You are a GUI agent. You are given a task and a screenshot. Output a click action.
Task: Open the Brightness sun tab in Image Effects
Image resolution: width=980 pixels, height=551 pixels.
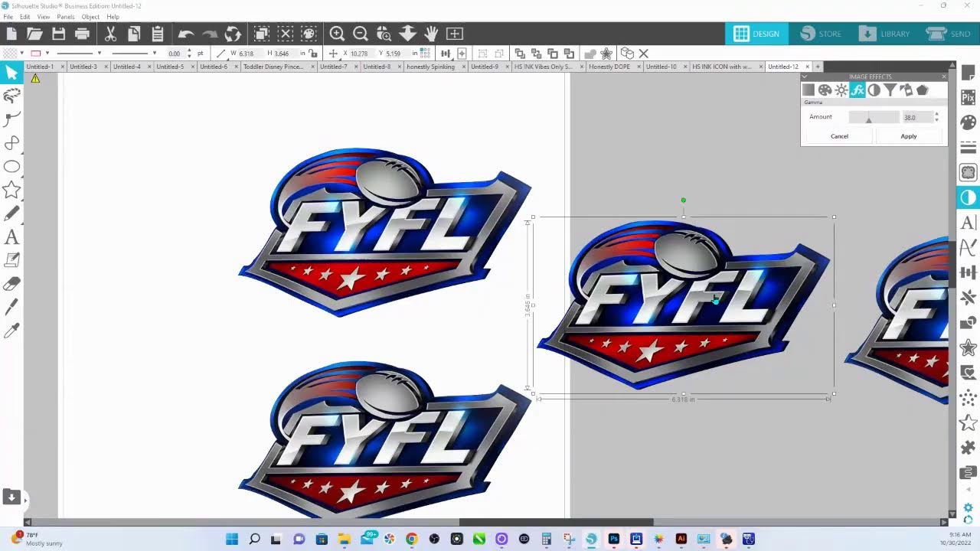point(841,90)
